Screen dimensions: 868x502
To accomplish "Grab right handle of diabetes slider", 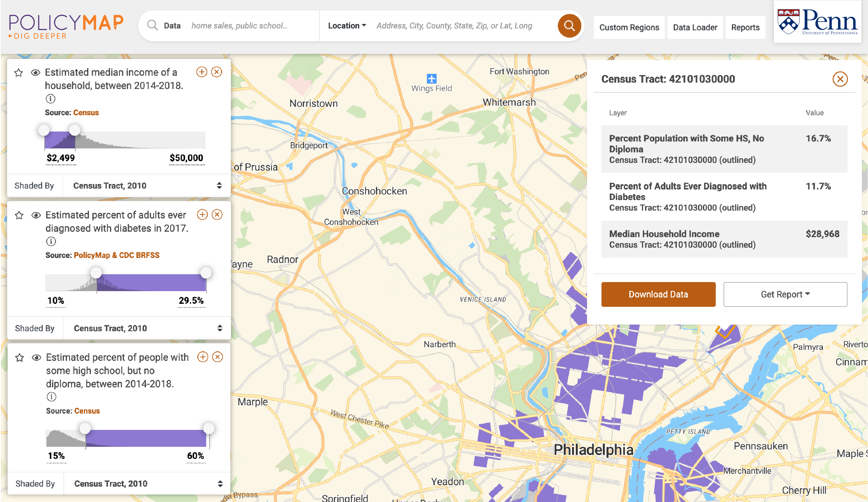I will (x=206, y=273).
